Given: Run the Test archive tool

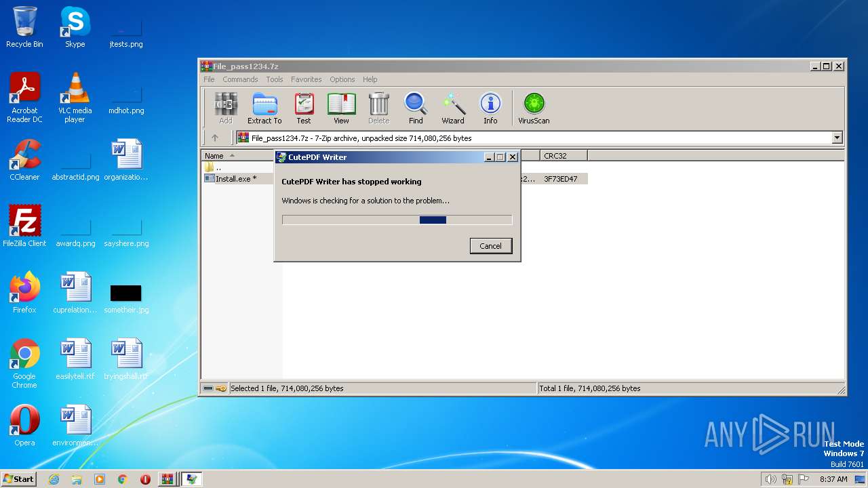Looking at the screenshot, I should [304, 108].
